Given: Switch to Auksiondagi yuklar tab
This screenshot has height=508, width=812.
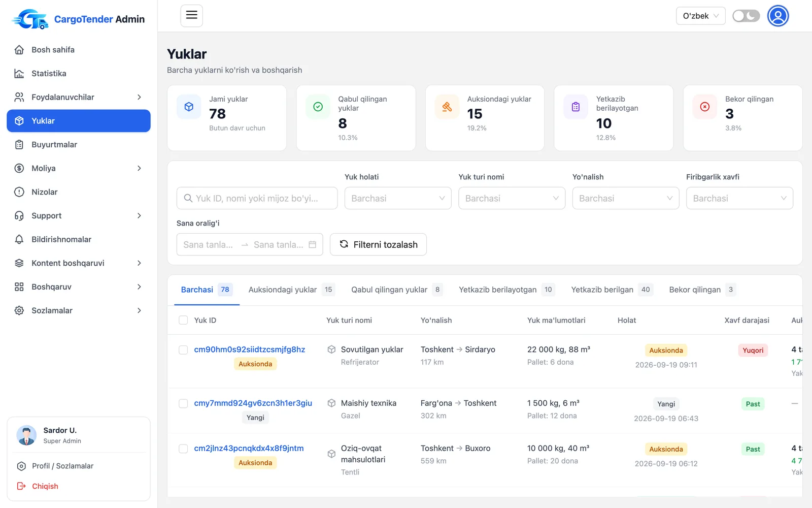Looking at the screenshot, I should click(292, 290).
